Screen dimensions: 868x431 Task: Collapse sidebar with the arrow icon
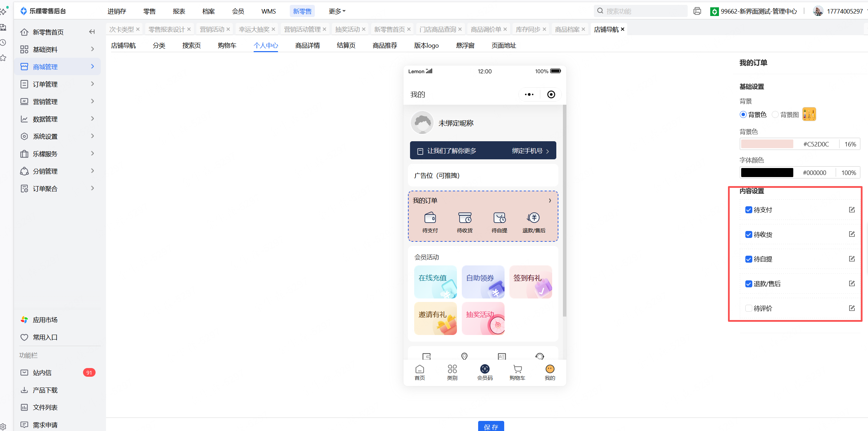pos(92,32)
